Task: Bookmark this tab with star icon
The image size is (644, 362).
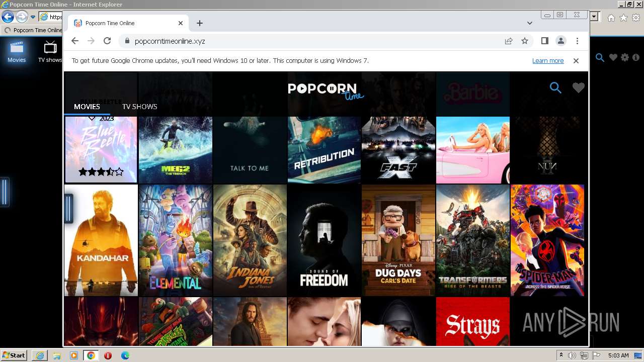Action: click(x=525, y=41)
